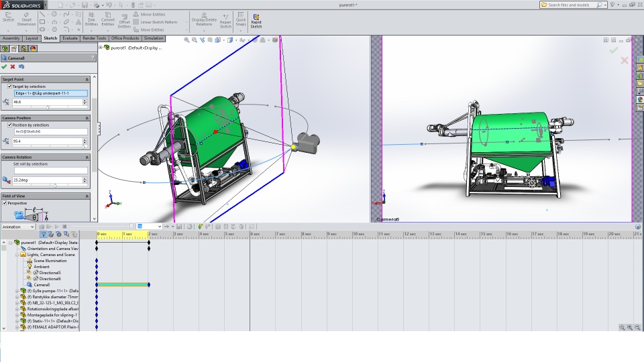Click the Set roll by selection field

(51, 170)
